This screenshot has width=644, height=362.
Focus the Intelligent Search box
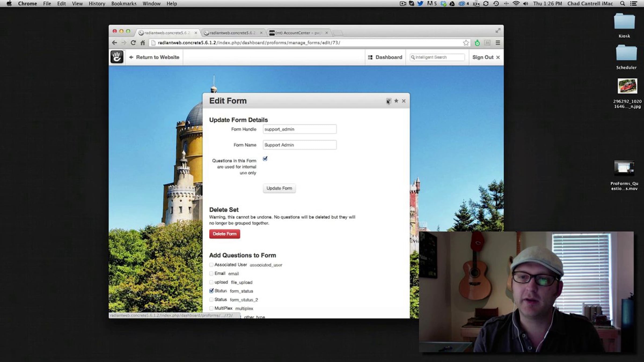point(437,57)
